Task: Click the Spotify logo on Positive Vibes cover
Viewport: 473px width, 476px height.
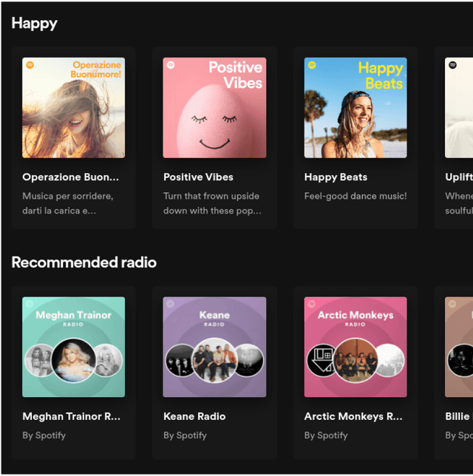Action: point(171,65)
